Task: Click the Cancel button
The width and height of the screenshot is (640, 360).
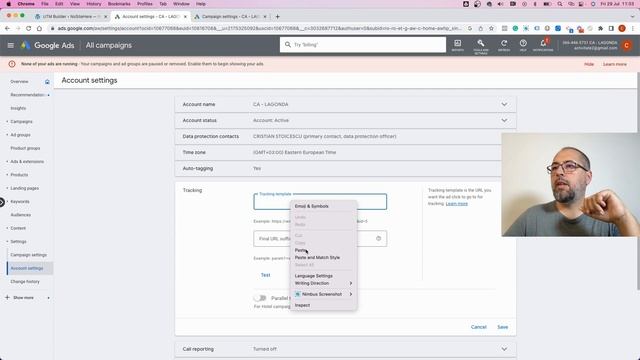Action: point(478,327)
